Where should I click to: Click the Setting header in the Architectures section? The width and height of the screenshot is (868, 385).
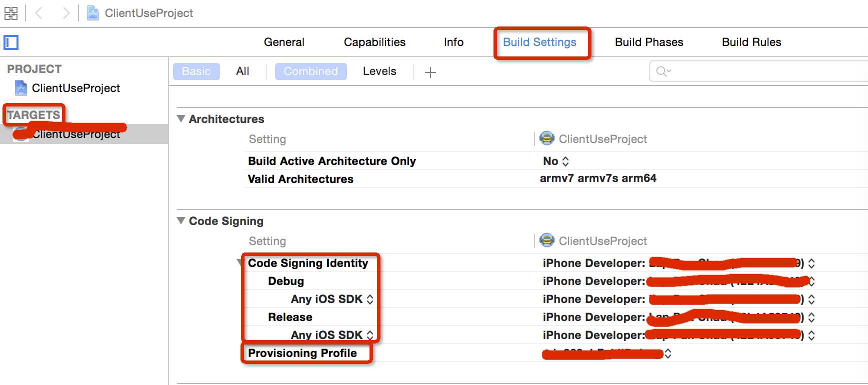tap(267, 139)
